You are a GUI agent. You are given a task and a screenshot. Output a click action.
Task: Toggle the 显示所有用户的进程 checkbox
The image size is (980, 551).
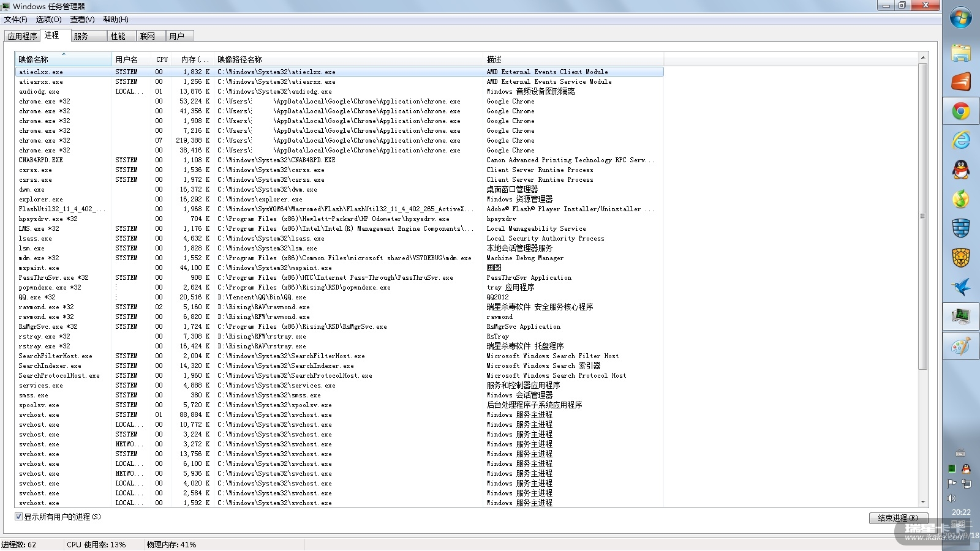(18, 517)
